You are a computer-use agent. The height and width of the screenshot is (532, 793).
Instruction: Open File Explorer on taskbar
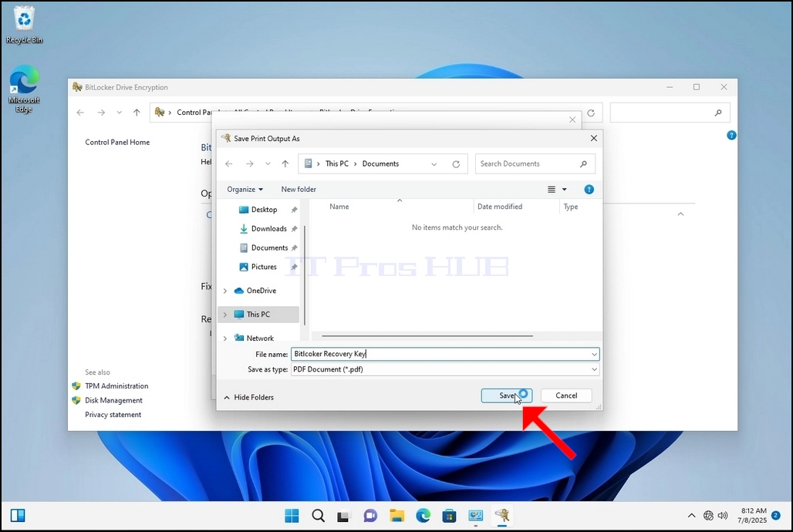point(396,516)
